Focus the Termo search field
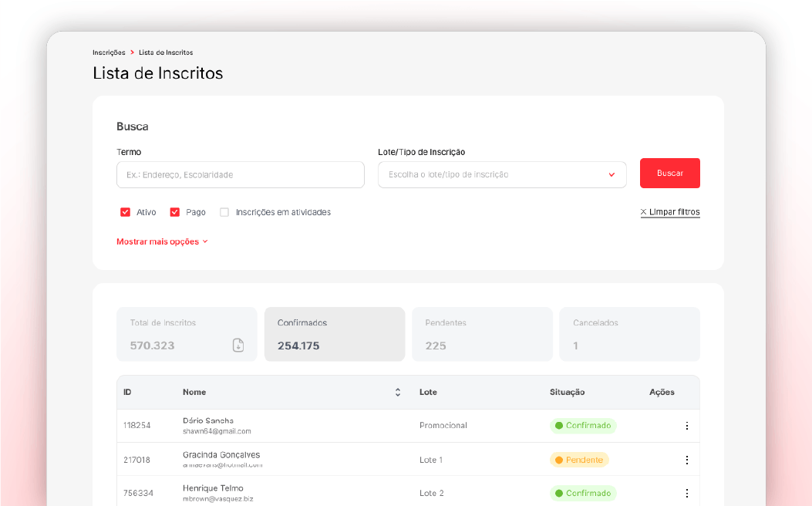The width and height of the screenshot is (812, 506). click(241, 174)
